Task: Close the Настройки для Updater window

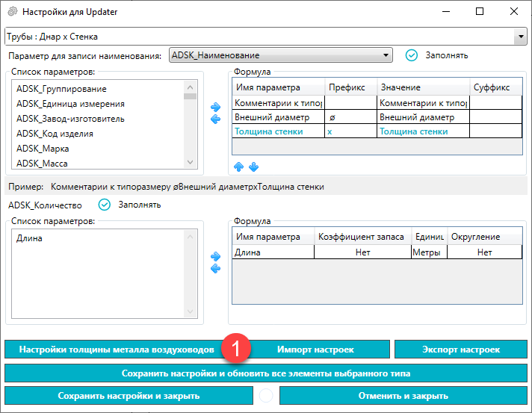Action: tap(513, 11)
